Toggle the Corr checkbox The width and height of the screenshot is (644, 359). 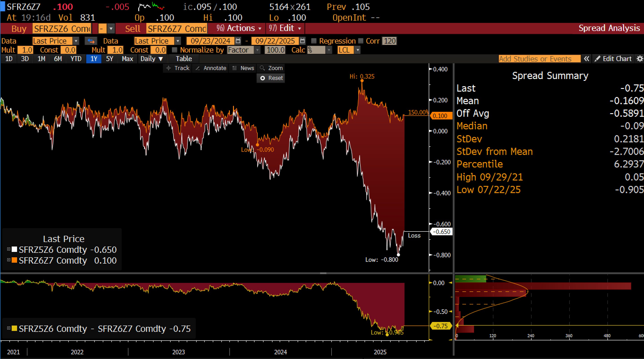(x=360, y=41)
